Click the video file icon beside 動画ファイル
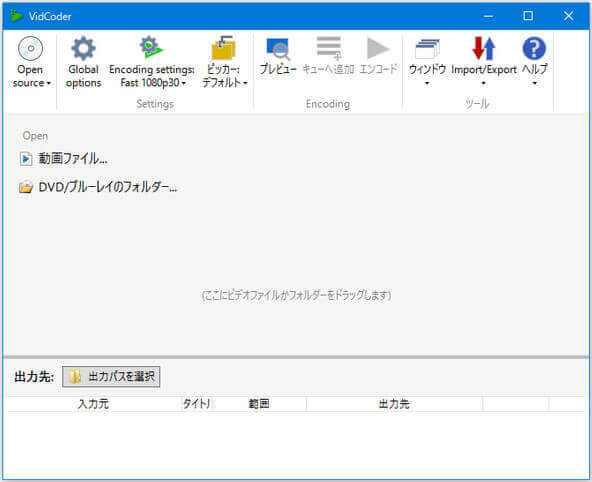 click(x=26, y=159)
